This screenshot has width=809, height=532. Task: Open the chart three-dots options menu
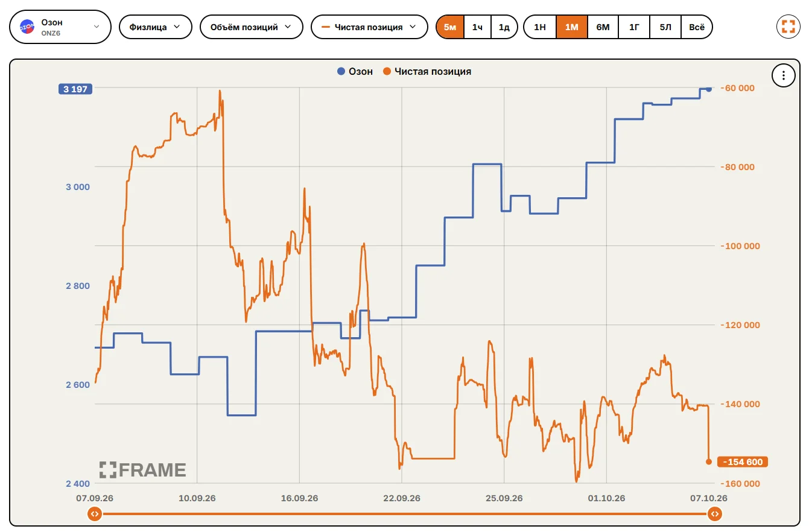[x=784, y=75]
